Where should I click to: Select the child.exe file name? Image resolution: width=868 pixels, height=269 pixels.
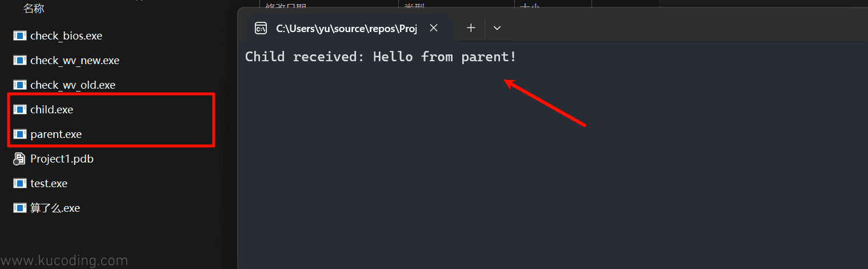pyautogui.click(x=51, y=109)
